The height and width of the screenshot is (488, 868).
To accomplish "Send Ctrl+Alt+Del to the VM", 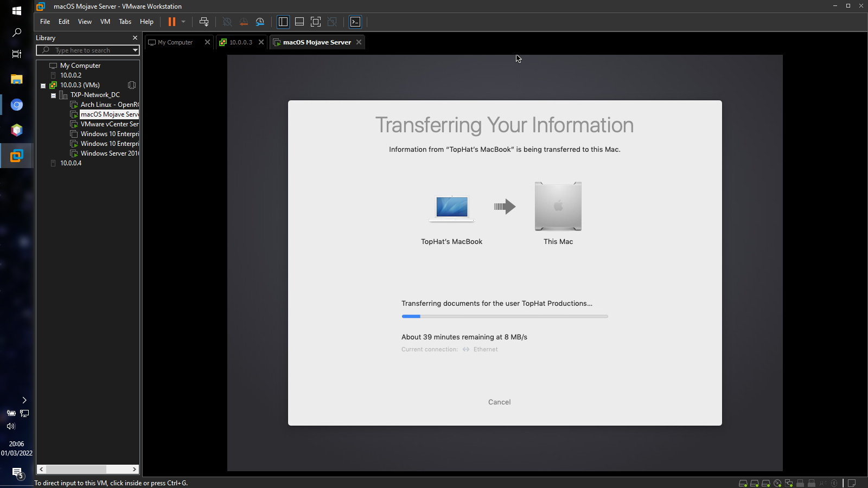I will [x=204, y=22].
